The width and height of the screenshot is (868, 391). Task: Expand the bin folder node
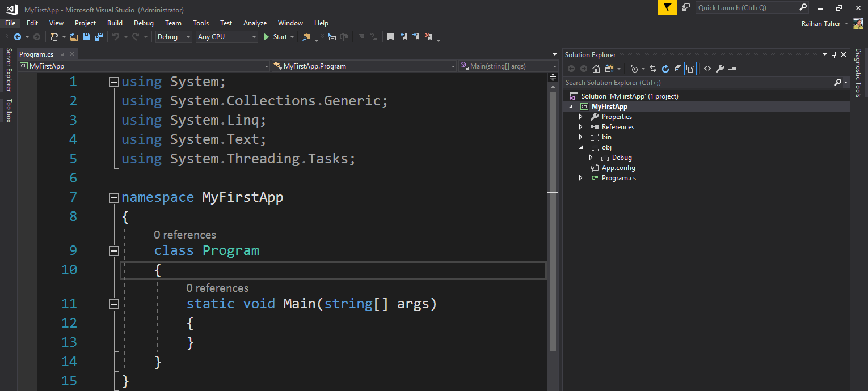pyautogui.click(x=580, y=137)
